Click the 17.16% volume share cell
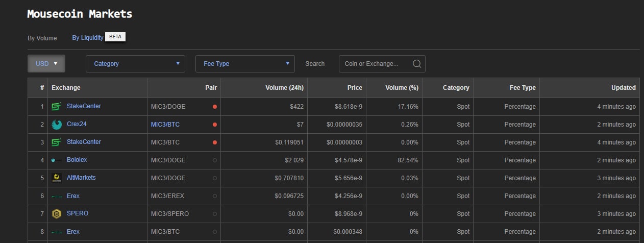 (394, 107)
